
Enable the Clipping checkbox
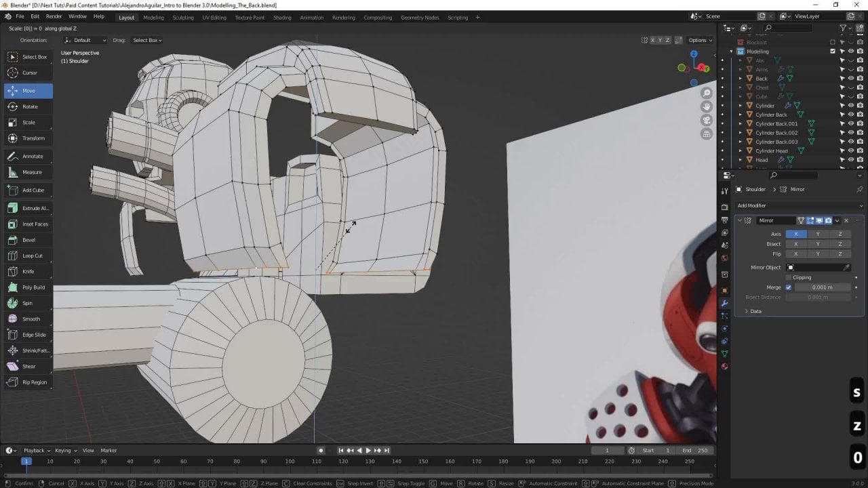point(789,277)
